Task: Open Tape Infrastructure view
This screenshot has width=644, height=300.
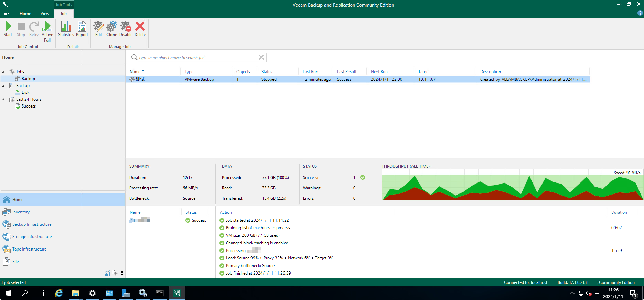Action: pyautogui.click(x=63, y=249)
